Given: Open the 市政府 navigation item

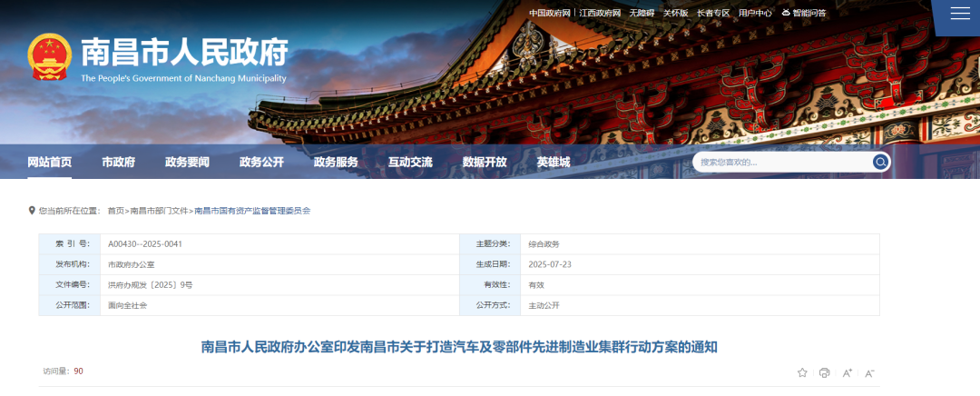Looking at the screenshot, I should pos(118,162).
